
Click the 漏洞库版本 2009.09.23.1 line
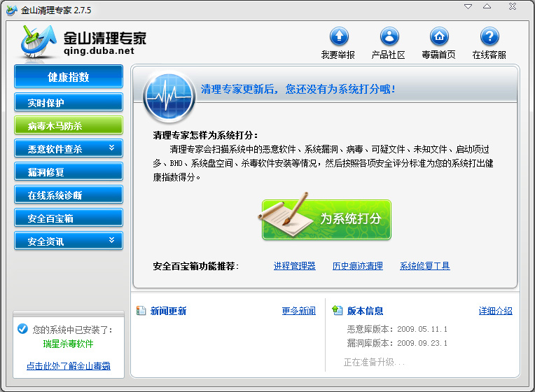coord(397,343)
